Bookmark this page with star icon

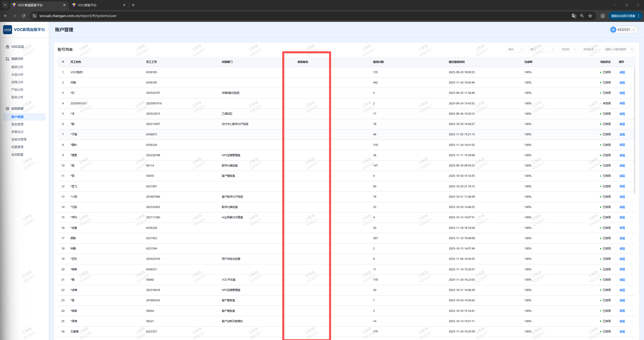coord(590,16)
